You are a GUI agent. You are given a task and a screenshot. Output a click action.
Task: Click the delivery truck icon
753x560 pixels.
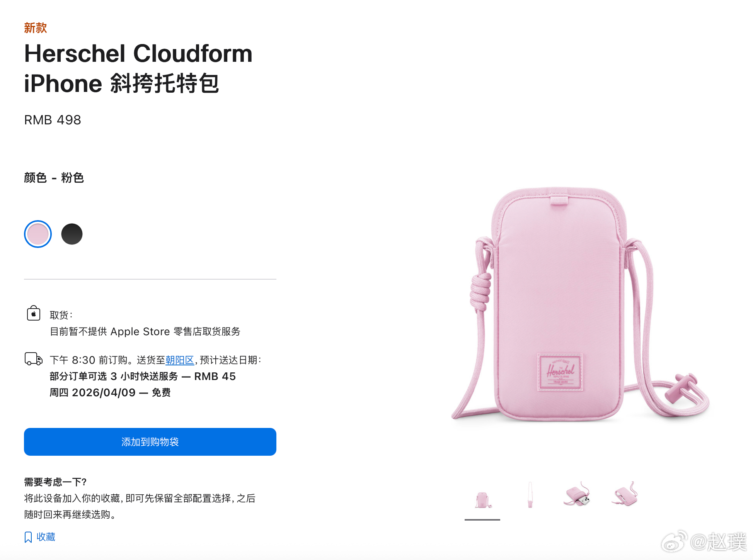coord(34,359)
